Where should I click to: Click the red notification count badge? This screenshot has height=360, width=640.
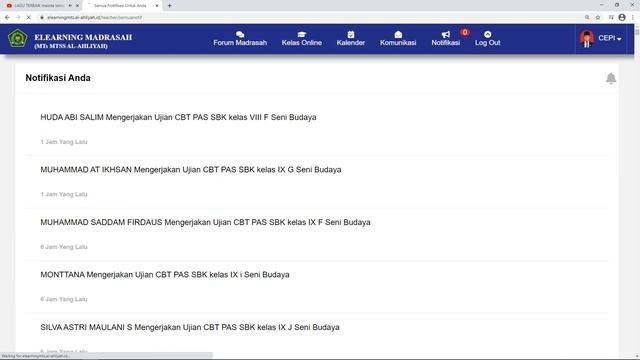tap(464, 32)
